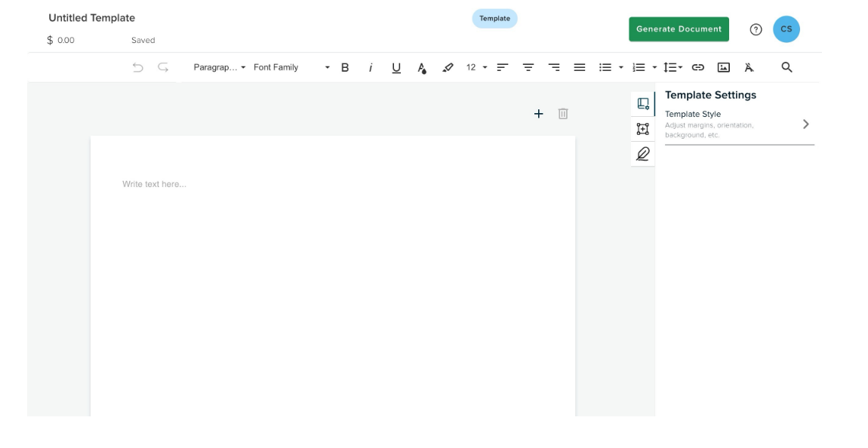Image resolution: width=868 pixels, height=448 pixels.
Task: Click the clear formatting icon
Action: click(x=749, y=68)
